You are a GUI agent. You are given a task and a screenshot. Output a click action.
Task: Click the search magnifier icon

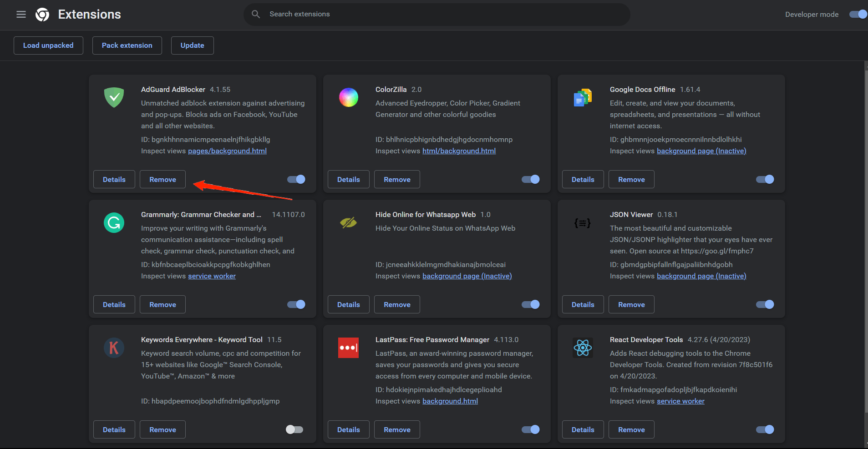(x=256, y=14)
